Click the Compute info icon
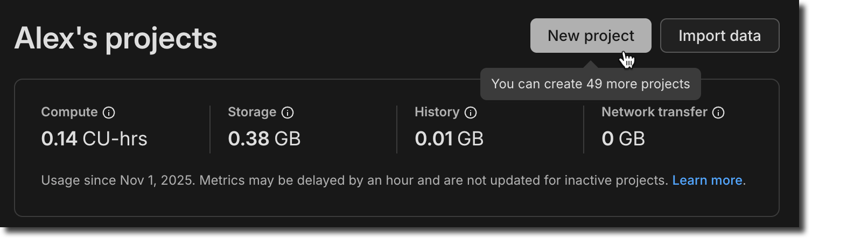The width and height of the screenshot is (868, 238). point(109,113)
